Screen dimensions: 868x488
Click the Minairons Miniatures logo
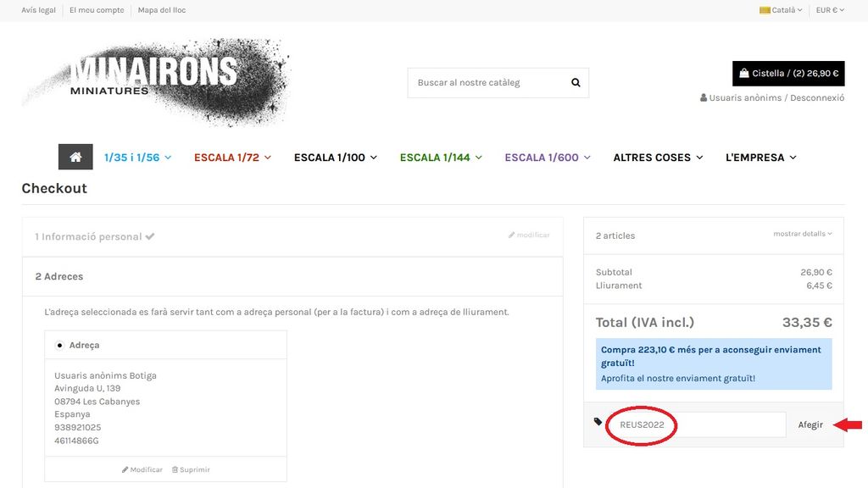(156, 82)
